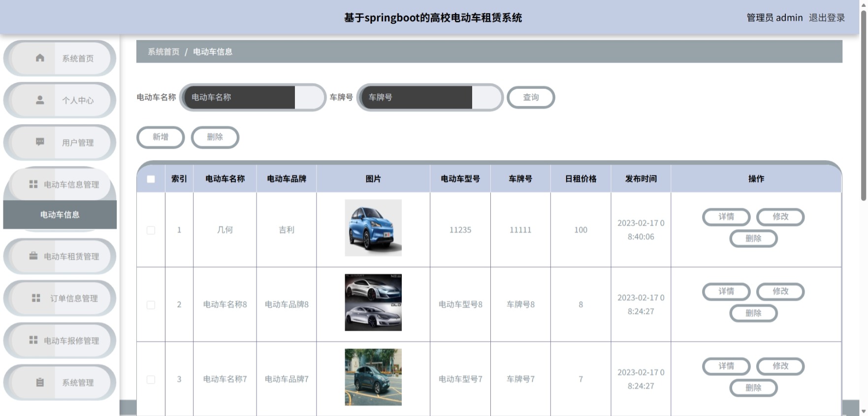The image size is (868, 416).
Task: Expand 订单信息管理 menu group
Action: coord(60,298)
